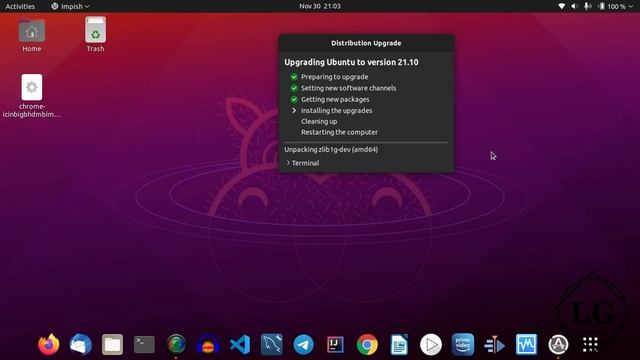Open the Impish app menu dropdown
The width and height of the screenshot is (640, 360).
[x=70, y=6]
